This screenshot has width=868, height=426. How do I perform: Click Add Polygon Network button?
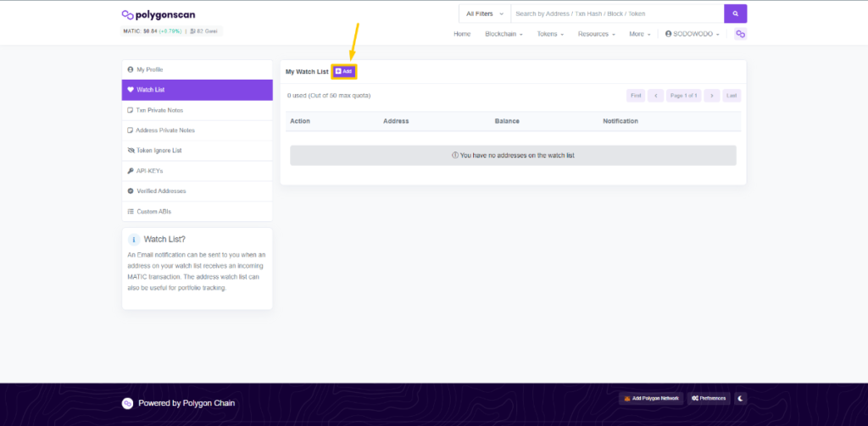tap(651, 398)
